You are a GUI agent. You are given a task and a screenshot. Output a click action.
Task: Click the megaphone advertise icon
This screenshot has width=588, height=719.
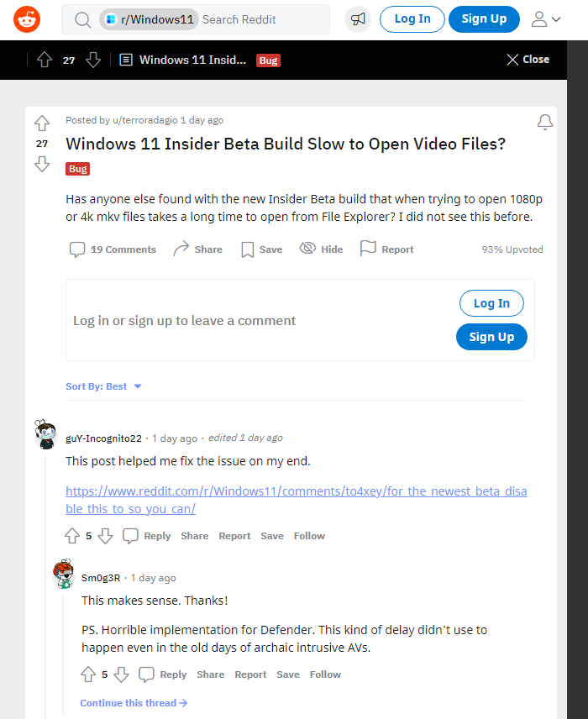pyautogui.click(x=358, y=18)
